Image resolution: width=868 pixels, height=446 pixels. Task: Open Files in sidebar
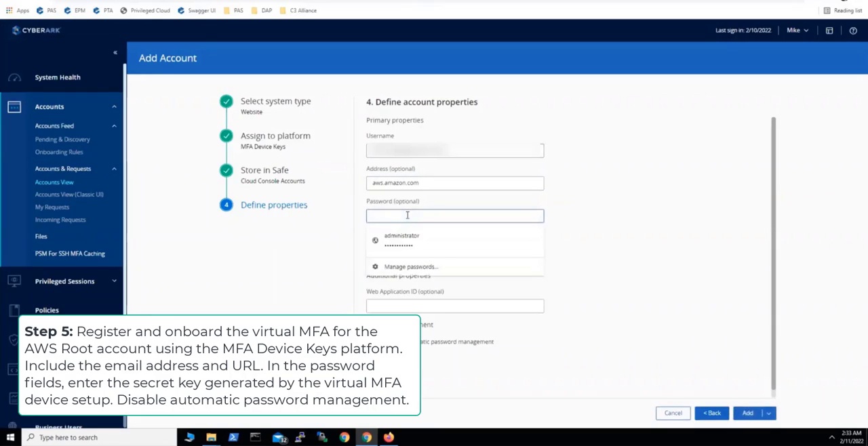coord(41,236)
